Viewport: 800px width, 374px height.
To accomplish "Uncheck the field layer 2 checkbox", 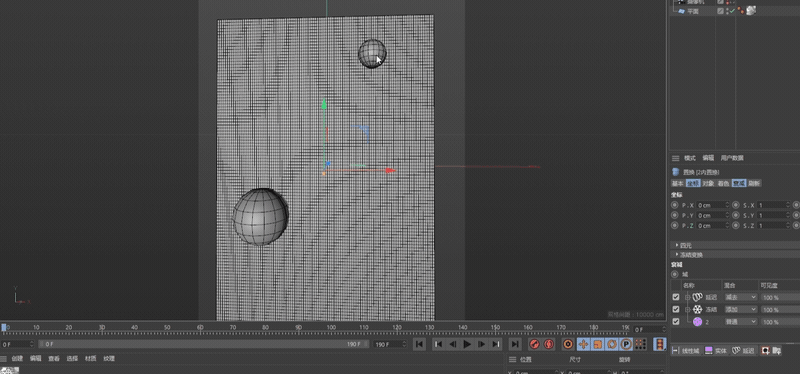I will 676,321.
